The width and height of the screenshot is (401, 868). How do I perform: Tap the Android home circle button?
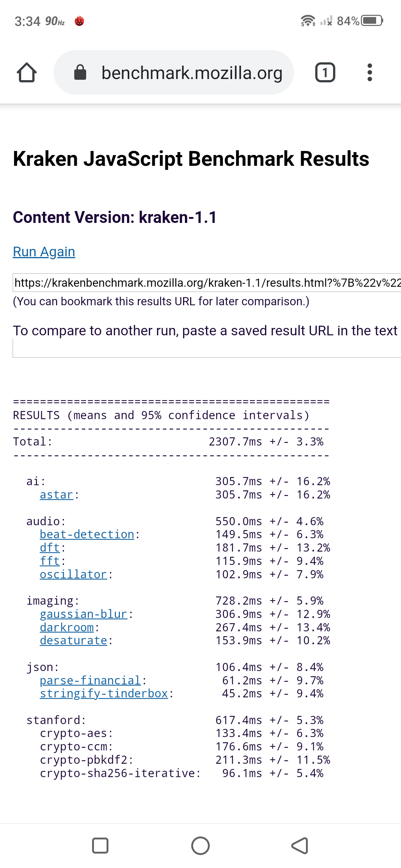click(200, 846)
